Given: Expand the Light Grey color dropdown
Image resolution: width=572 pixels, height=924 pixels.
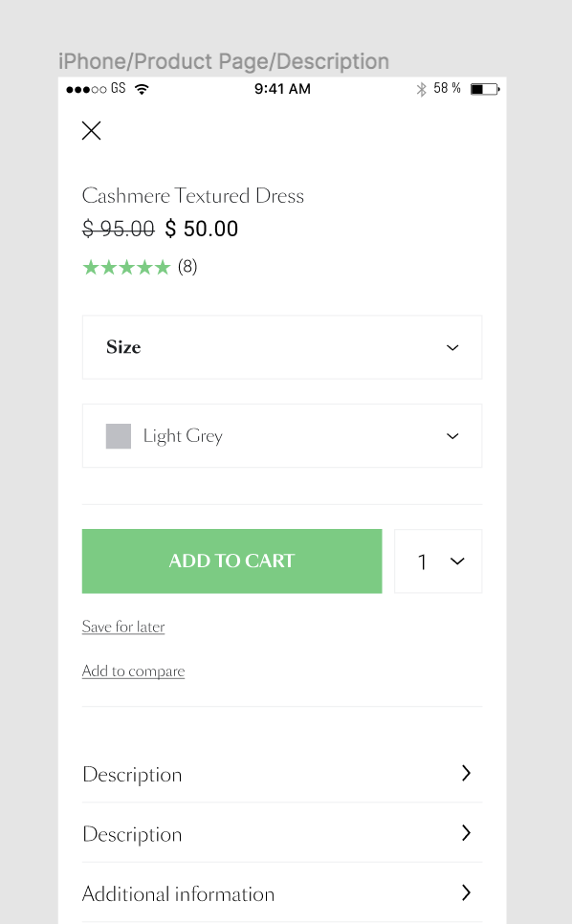Looking at the screenshot, I should pyautogui.click(x=281, y=435).
